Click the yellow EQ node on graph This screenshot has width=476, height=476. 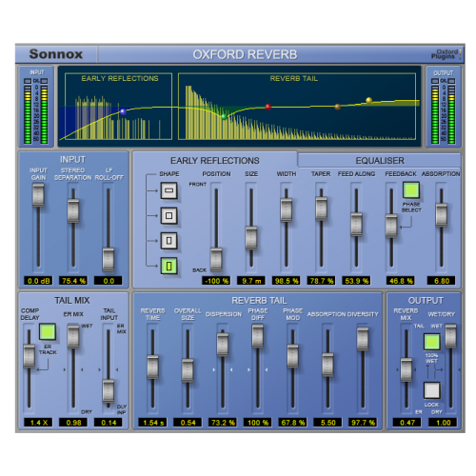click(368, 100)
